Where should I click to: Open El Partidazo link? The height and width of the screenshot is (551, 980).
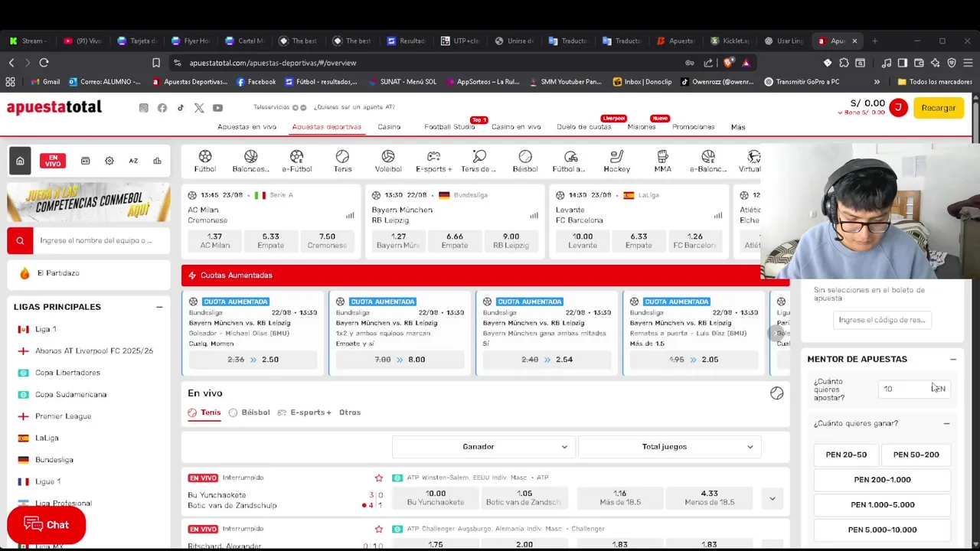click(x=58, y=273)
